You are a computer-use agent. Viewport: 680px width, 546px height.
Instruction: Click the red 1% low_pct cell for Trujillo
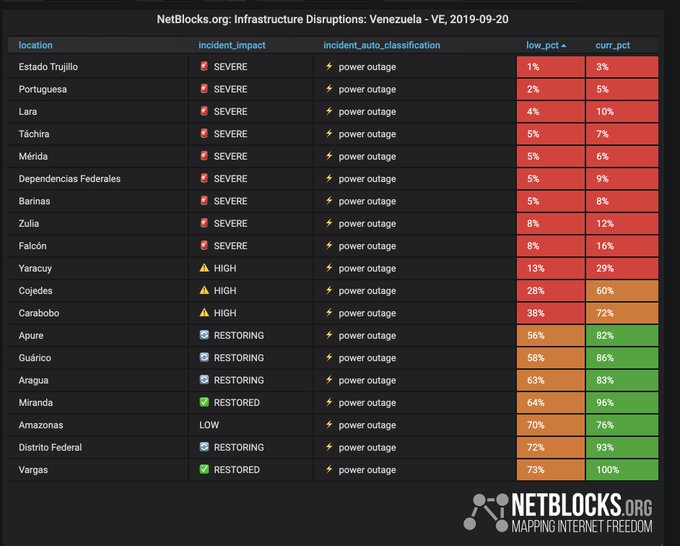click(x=551, y=67)
